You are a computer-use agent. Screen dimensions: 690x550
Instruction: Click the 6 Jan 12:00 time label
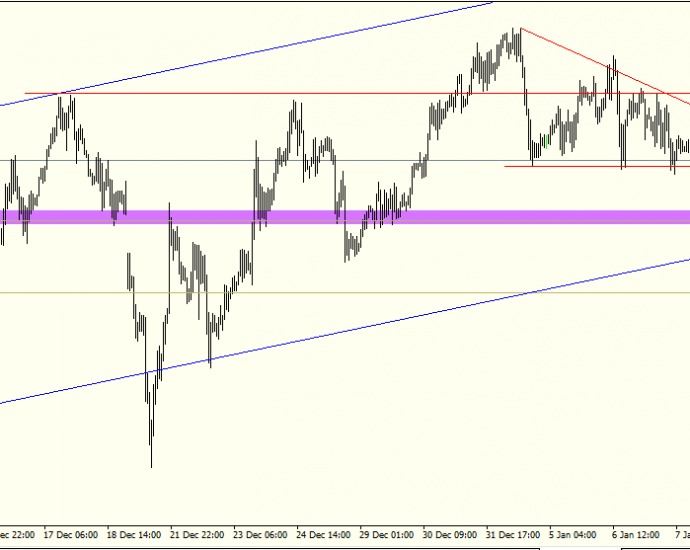click(x=636, y=535)
